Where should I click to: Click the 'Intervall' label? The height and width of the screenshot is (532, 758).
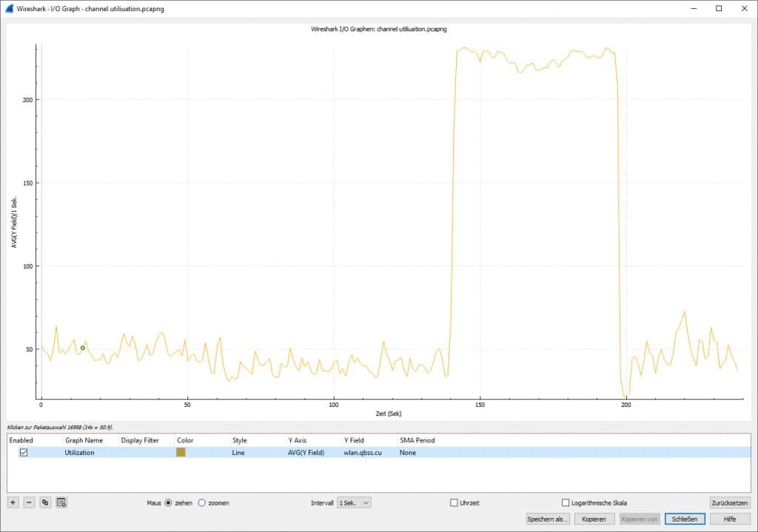click(x=322, y=503)
